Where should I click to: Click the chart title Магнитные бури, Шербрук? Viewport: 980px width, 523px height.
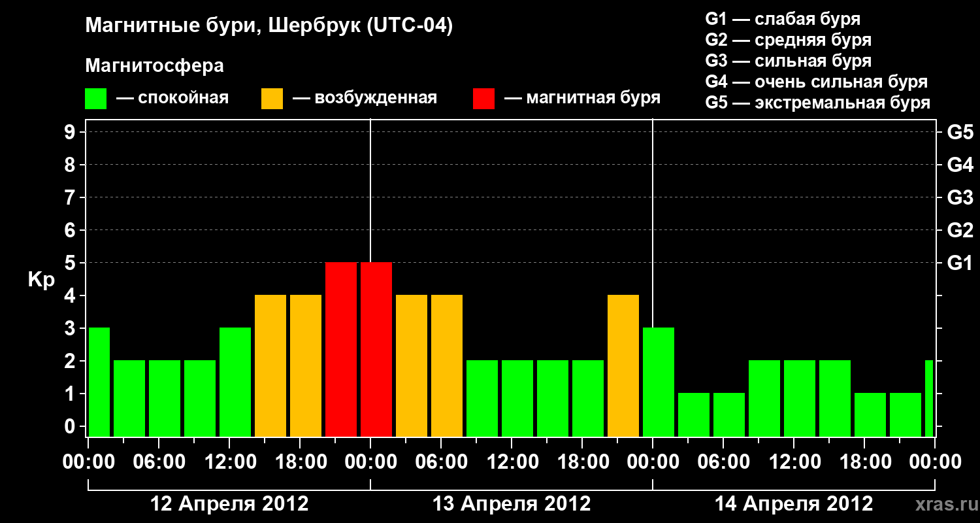click(x=269, y=27)
